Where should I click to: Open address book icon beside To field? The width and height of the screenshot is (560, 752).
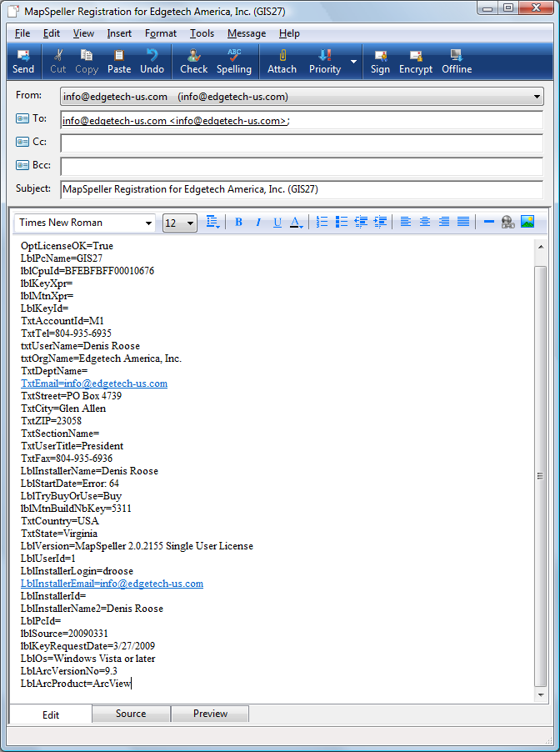click(22, 118)
